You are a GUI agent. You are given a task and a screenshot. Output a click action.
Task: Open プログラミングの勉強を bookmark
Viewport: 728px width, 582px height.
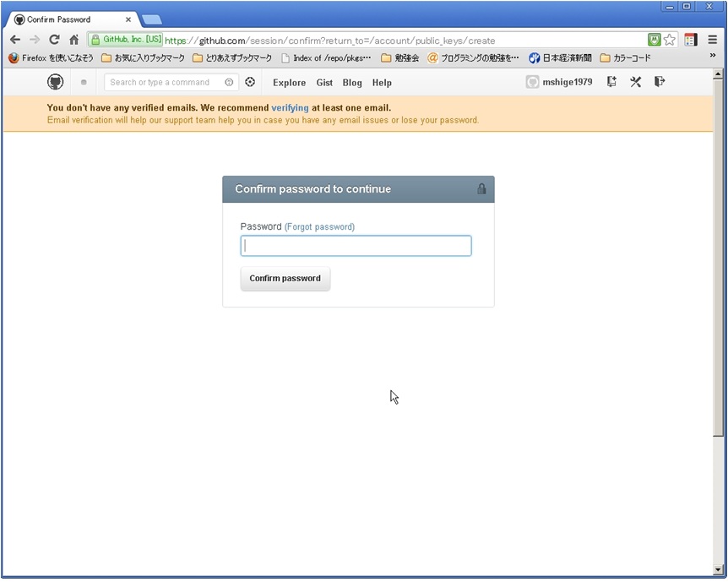pos(473,58)
